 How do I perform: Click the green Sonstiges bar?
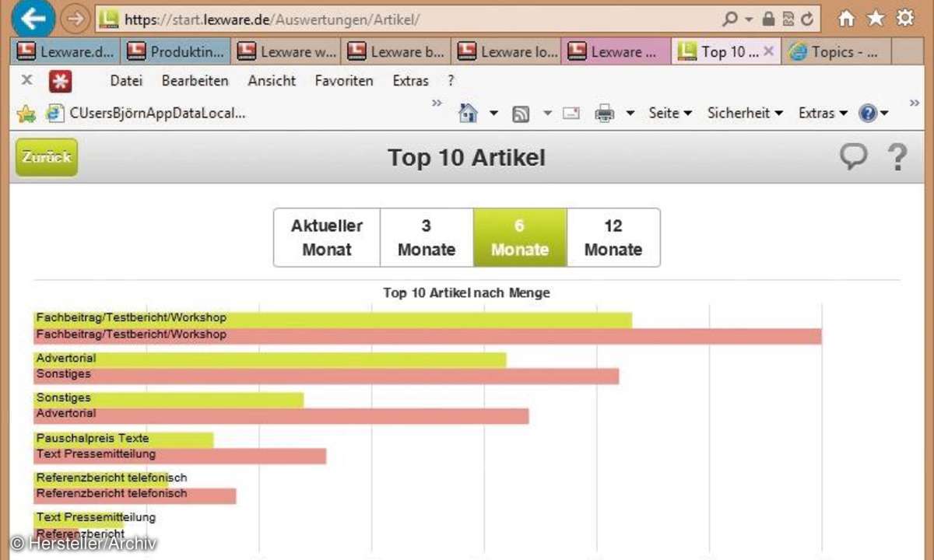(x=168, y=399)
